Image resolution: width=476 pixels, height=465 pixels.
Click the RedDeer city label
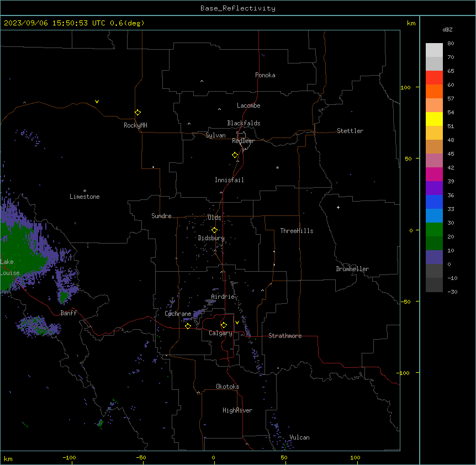(243, 141)
